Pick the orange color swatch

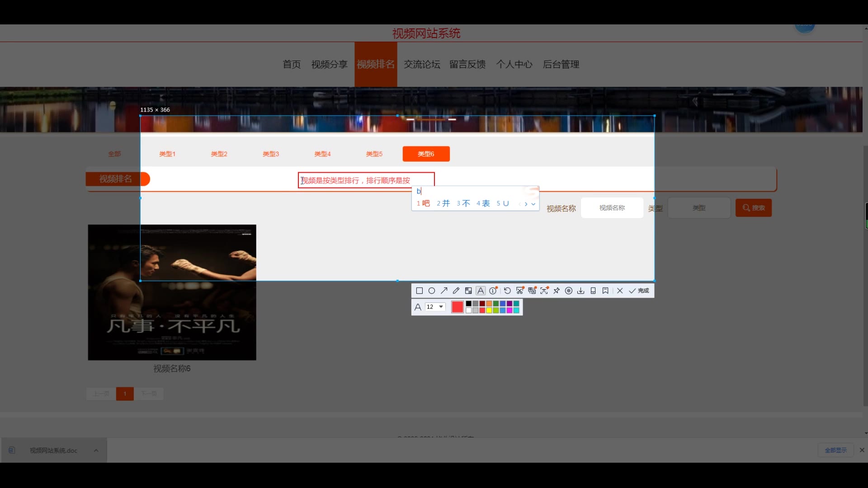489,304
